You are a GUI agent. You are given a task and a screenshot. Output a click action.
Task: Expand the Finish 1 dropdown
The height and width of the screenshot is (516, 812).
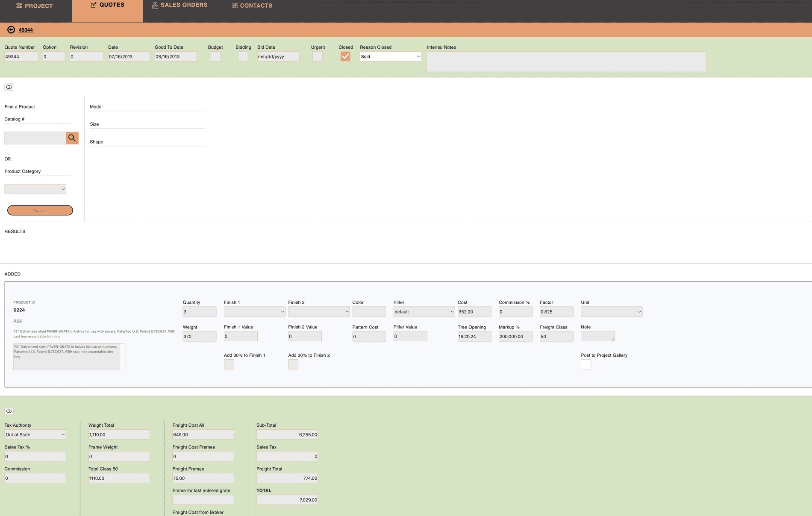[x=255, y=312]
